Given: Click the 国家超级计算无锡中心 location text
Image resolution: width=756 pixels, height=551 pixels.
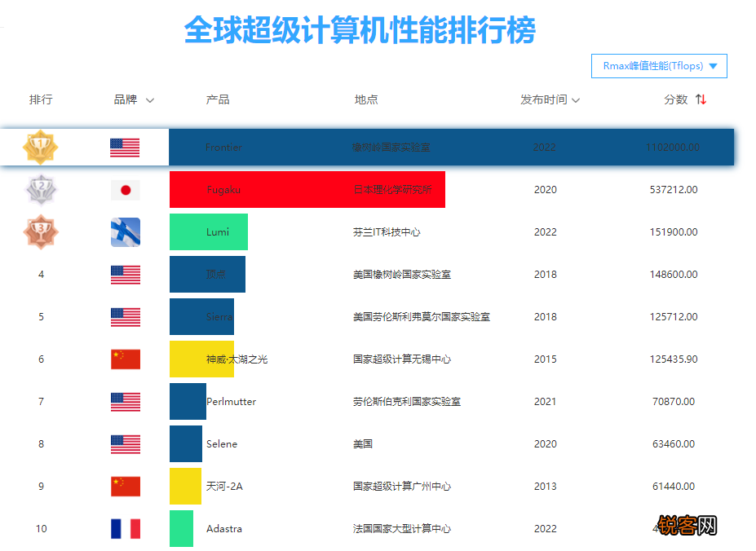Looking at the screenshot, I should coord(401,359).
